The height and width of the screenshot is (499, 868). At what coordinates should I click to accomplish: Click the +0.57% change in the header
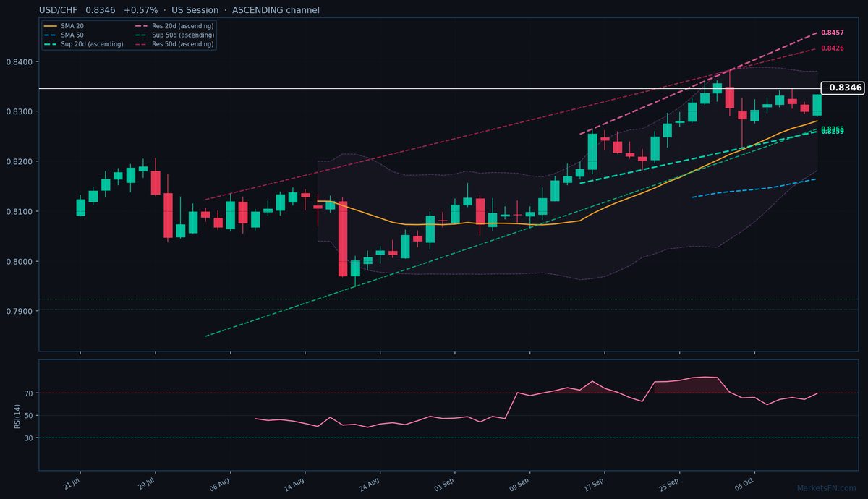click(142, 10)
